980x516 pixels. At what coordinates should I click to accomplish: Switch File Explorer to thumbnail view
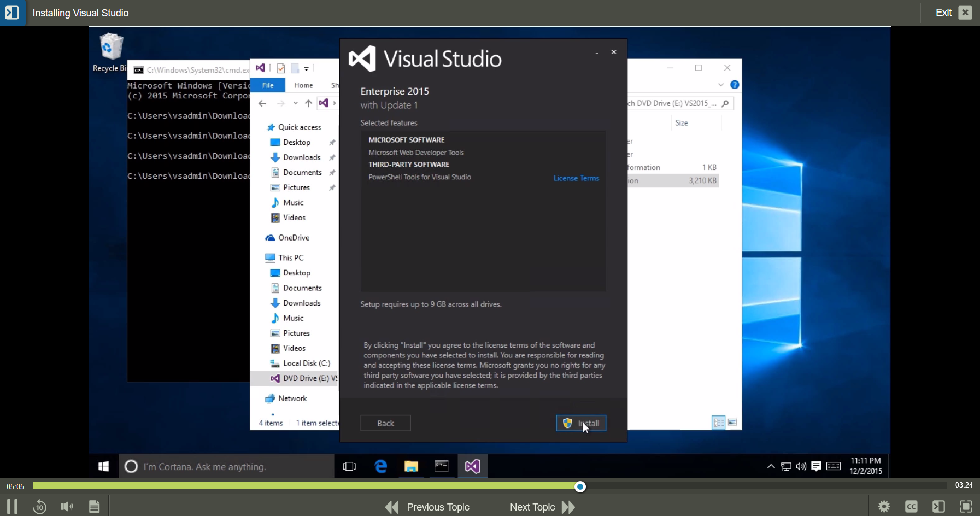click(733, 422)
